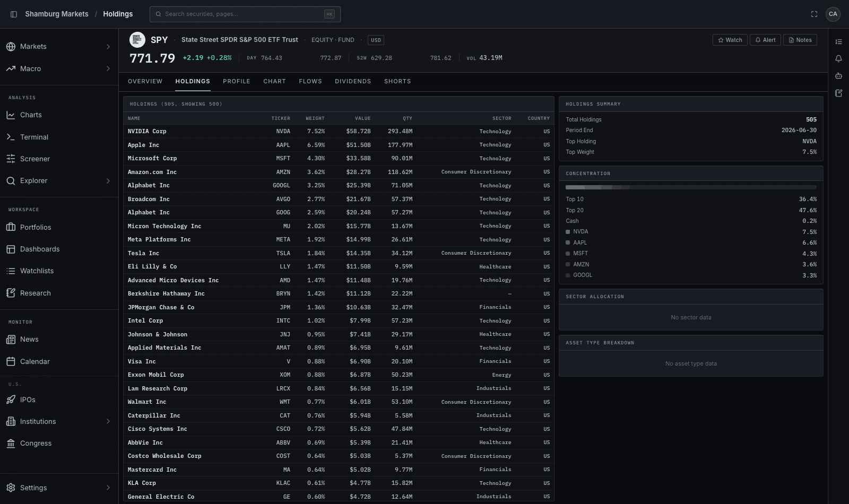The height and width of the screenshot is (504, 849).
Task: Sort by the Value column header
Action: tap(363, 118)
